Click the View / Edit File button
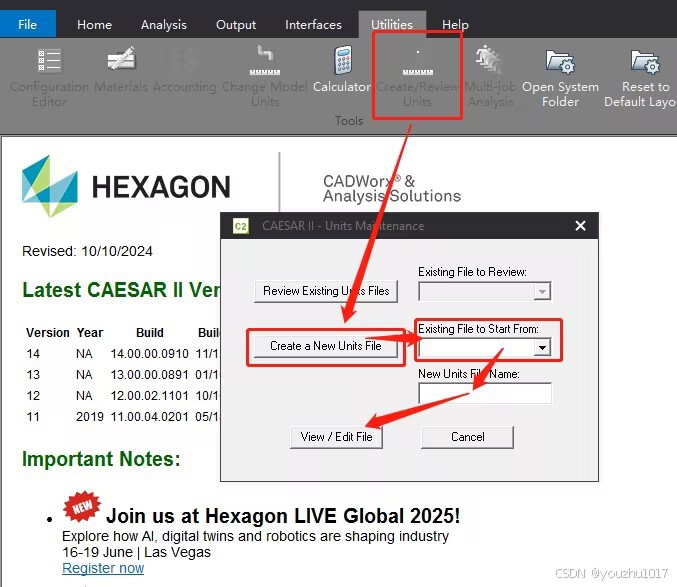This screenshot has width=677, height=587. pyautogui.click(x=336, y=437)
